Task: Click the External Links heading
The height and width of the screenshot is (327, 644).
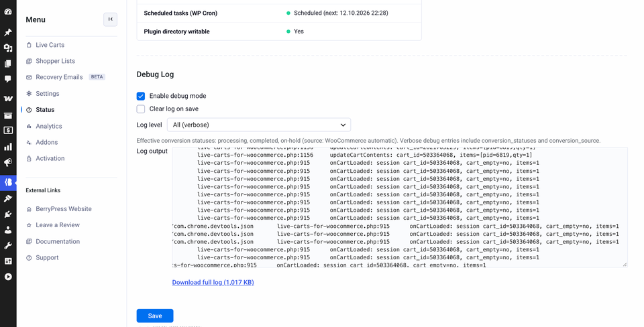Action: click(43, 190)
